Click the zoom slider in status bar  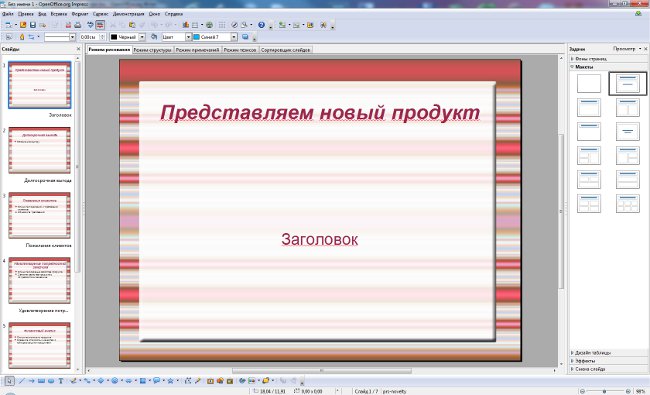pos(605,391)
